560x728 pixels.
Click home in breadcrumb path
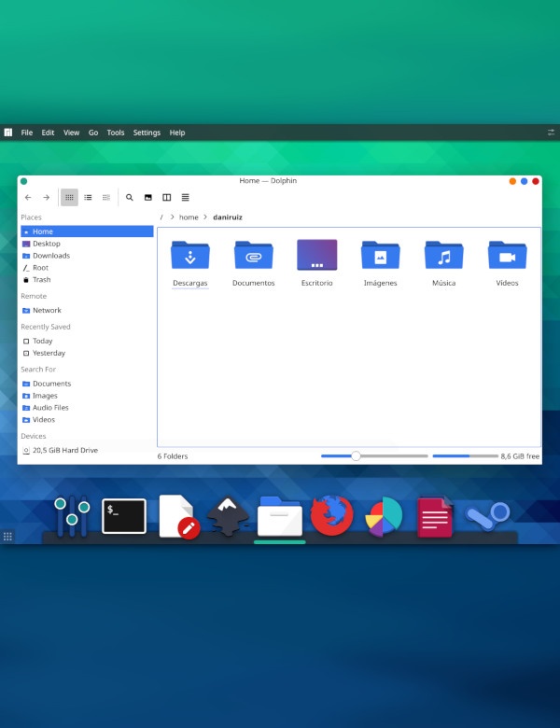(189, 217)
